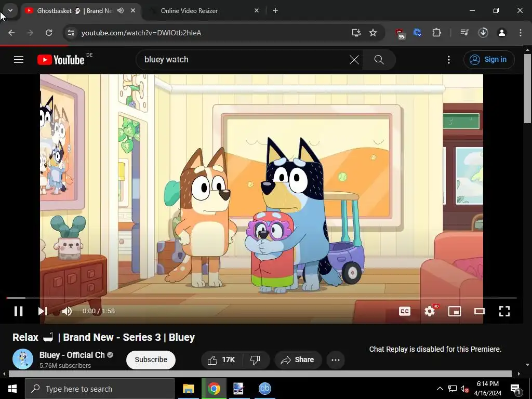The image size is (532, 399).
Task: Open the muted system volume icon
Action: 464,389
